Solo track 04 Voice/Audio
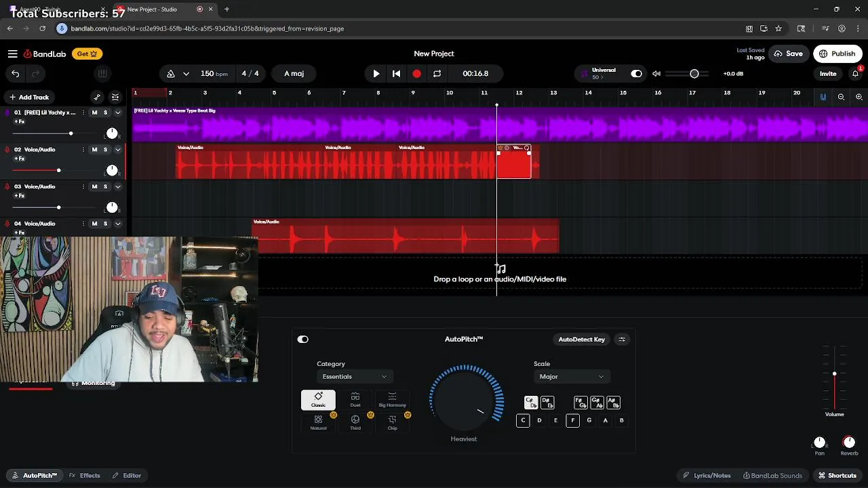The width and height of the screenshot is (868, 488). click(x=105, y=224)
